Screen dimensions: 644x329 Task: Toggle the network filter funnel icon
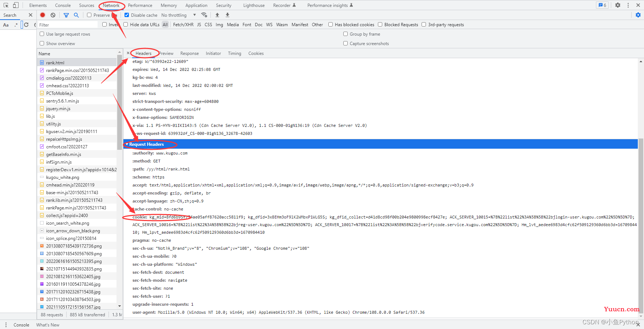(x=66, y=15)
